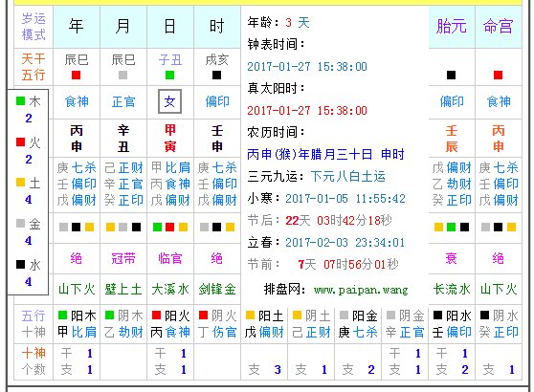Click the 戌亥 text in the 时 column
This screenshot has height=392, width=534.
point(217,60)
